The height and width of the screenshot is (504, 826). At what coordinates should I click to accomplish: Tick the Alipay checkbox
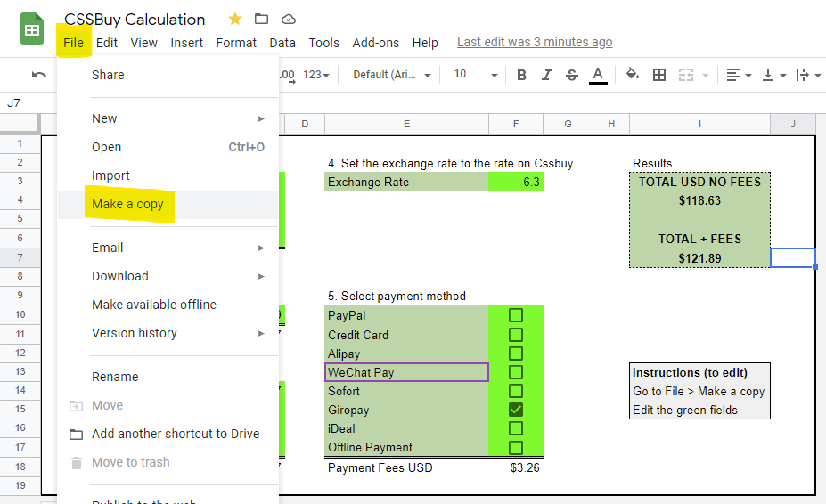(516, 354)
